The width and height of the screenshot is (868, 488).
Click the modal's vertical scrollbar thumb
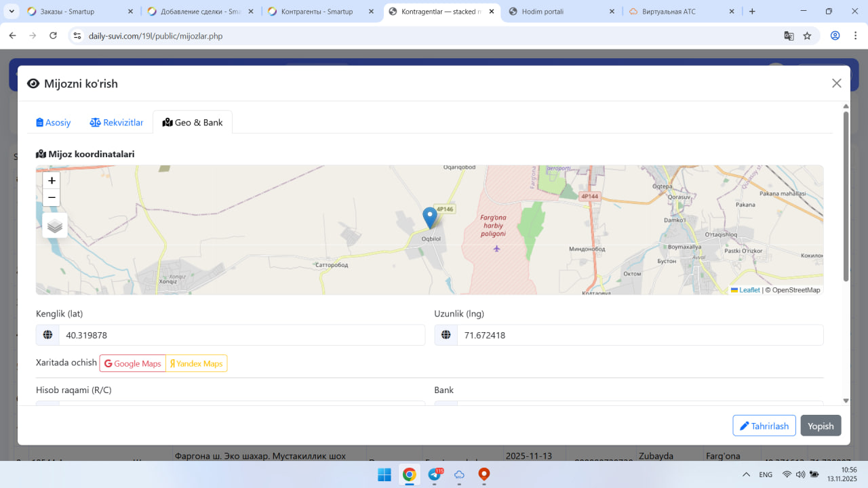tap(846, 197)
